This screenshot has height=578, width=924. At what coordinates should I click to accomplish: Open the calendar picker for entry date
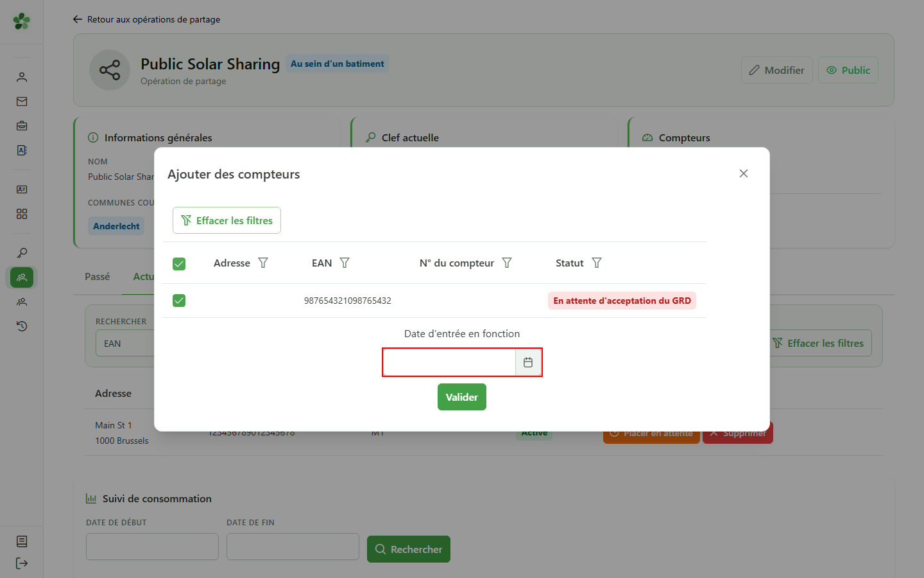coord(528,362)
